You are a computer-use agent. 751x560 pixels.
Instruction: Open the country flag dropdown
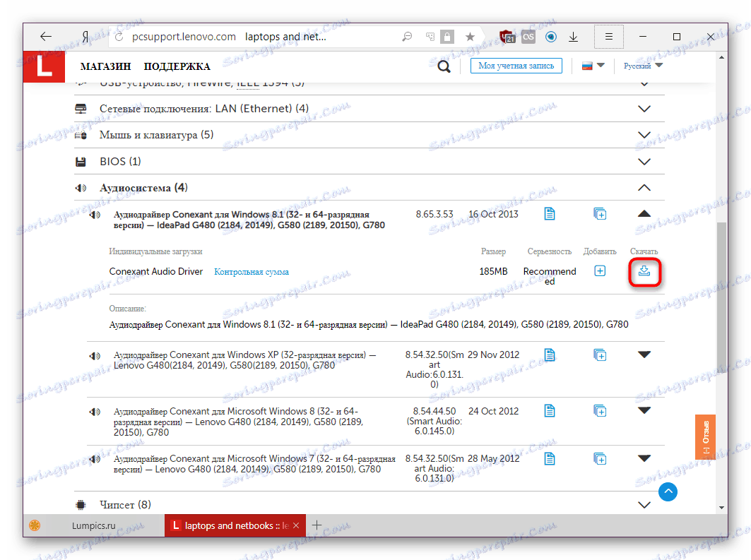pyautogui.click(x=593, y=66)
